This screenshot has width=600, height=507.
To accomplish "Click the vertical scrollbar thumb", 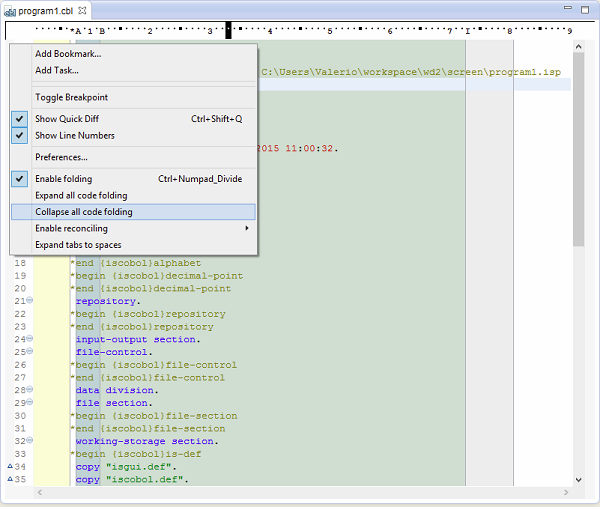I will point(579,150).
